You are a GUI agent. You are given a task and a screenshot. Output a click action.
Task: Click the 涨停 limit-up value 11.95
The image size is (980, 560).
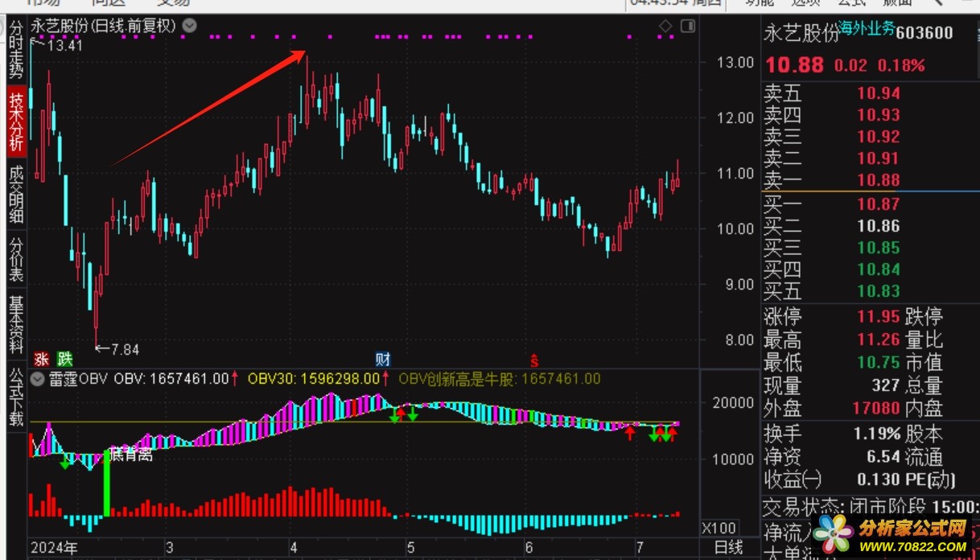pos(878,316)
